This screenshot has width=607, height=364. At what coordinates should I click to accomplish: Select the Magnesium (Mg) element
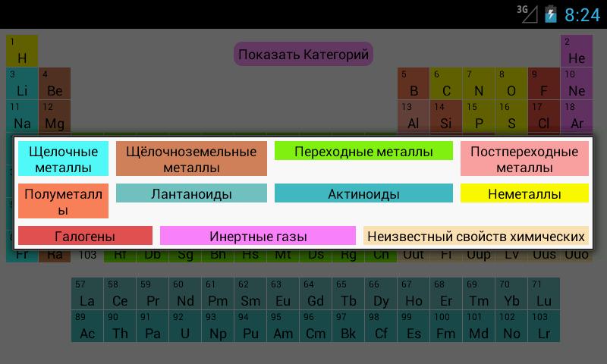point(55,116)
